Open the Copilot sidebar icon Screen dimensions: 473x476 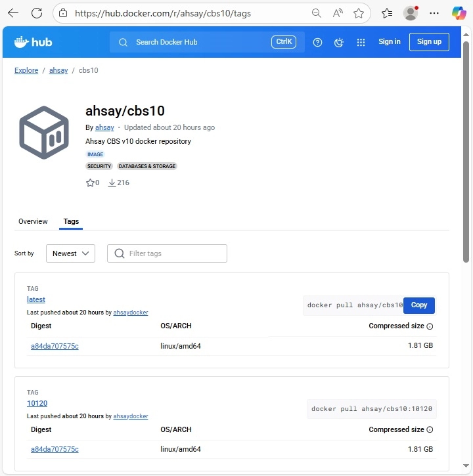pos(459,13)
